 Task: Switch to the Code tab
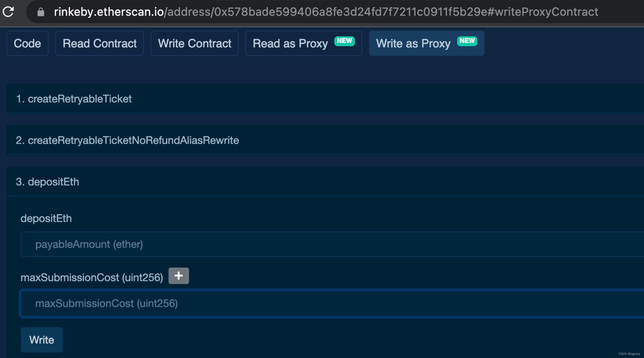pos(27,43)
